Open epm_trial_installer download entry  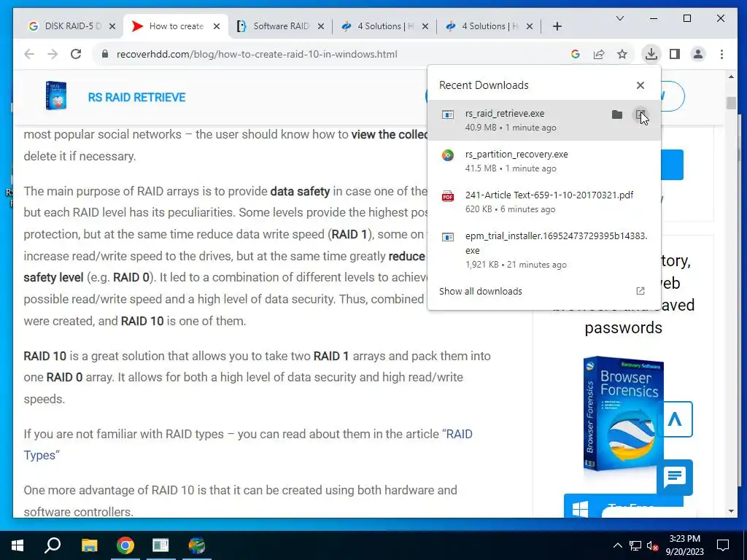pyautogui.click(x=544, y=250)
